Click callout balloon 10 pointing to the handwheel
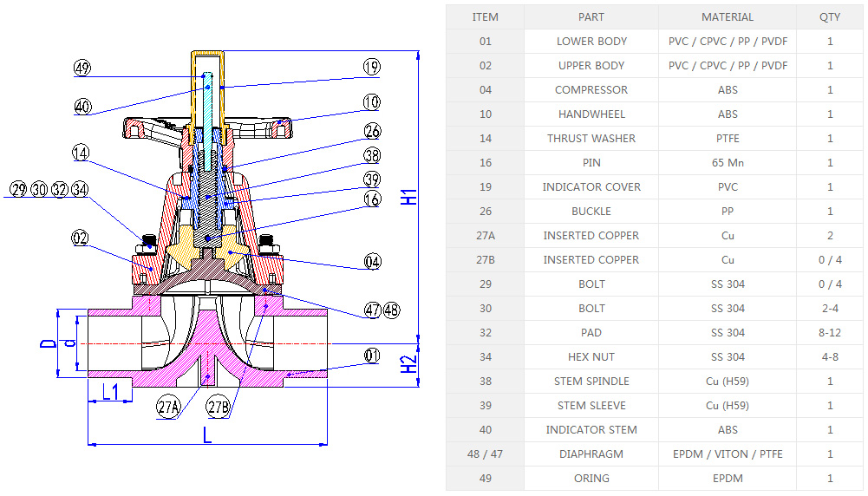The image size is (868, 496). pyautogui.click(x=371, y=102)
